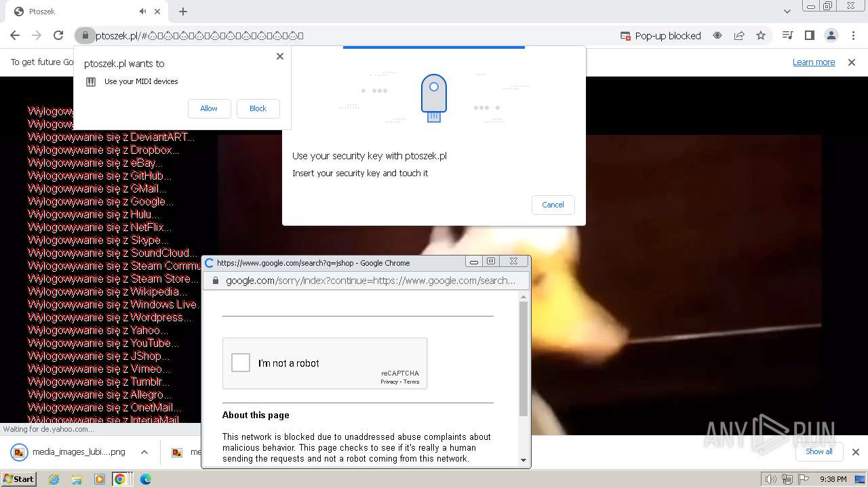Bookmark this tab with the star icon
Screen dimensions: 868x488
tap(761, 35)
